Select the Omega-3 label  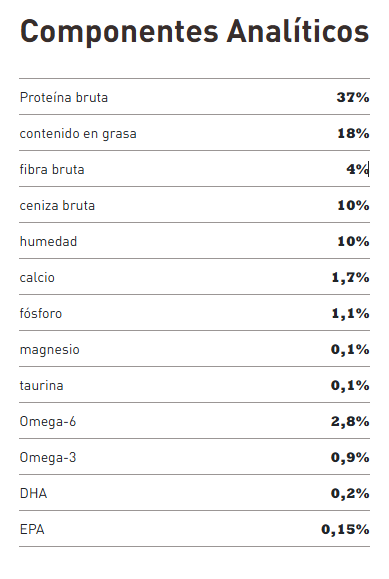click(48, 458)
